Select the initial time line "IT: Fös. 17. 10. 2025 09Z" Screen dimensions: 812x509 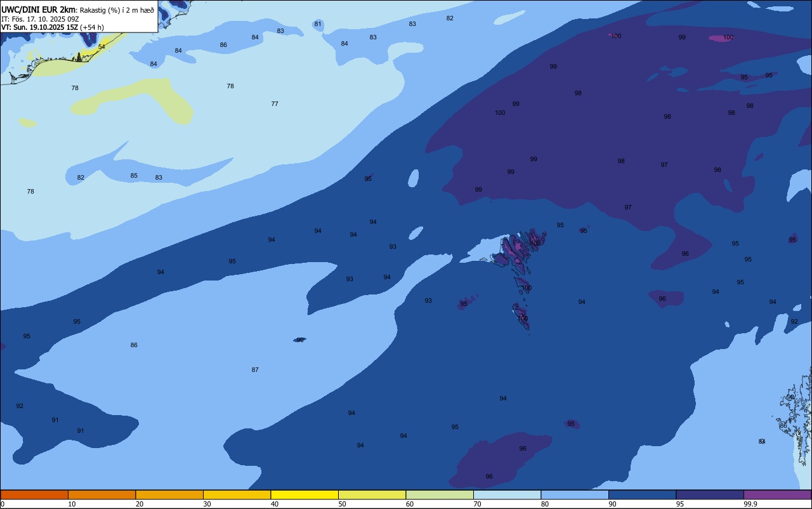coord(40,19)
